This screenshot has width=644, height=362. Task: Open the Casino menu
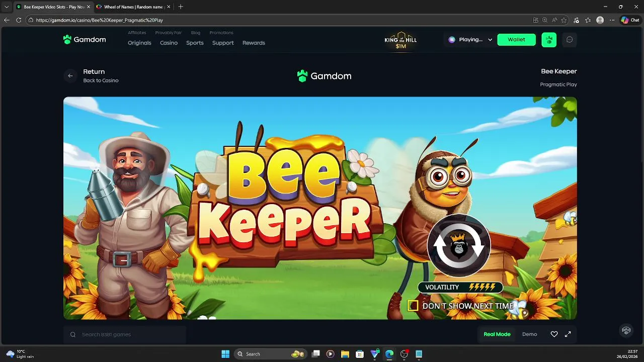(169, 43)
